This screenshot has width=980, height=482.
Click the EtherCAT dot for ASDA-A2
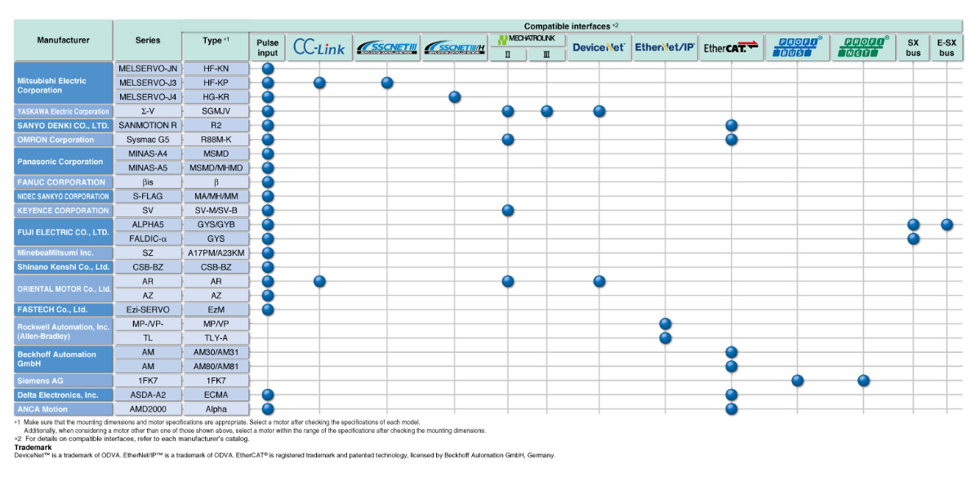pyautogui.click(x=731, y=395)
